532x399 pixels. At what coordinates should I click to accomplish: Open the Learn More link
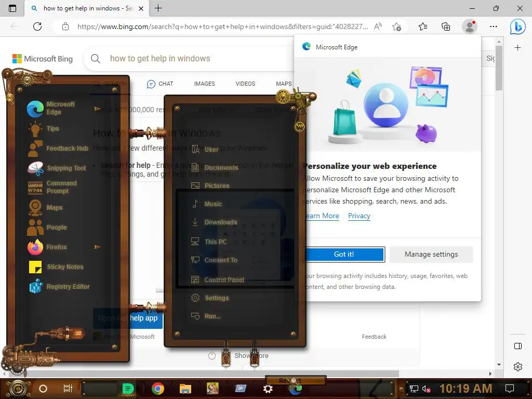coord(321,216)
